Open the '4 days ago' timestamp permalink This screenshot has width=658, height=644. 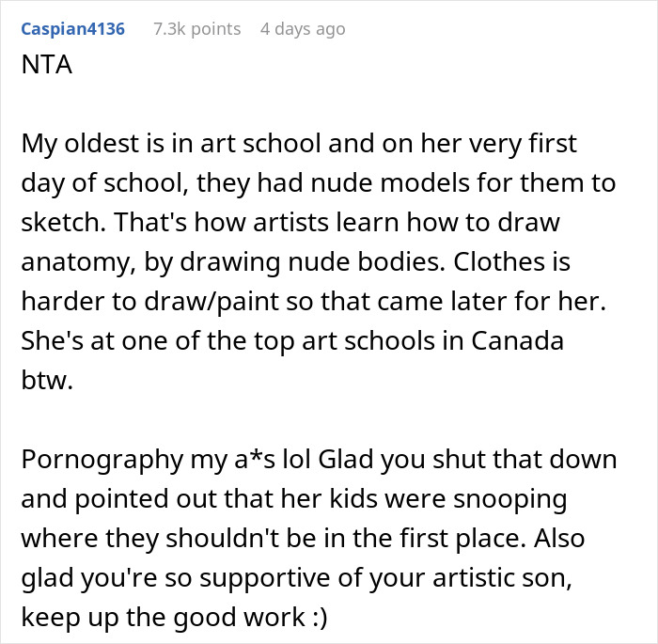click(303, 29)
